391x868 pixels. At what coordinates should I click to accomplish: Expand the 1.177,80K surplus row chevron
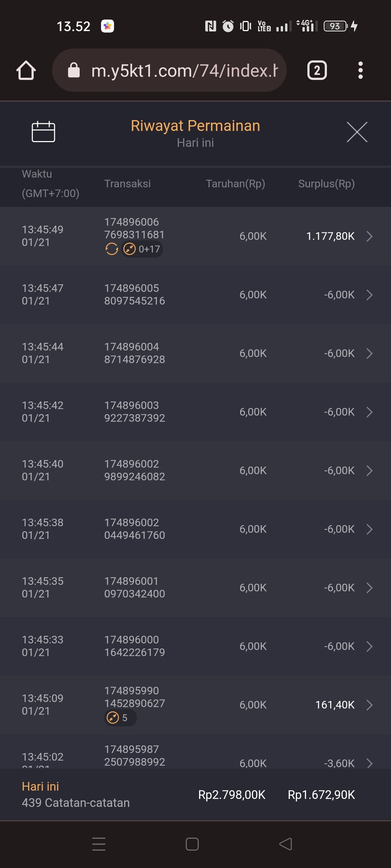click(x=369, y=236)
